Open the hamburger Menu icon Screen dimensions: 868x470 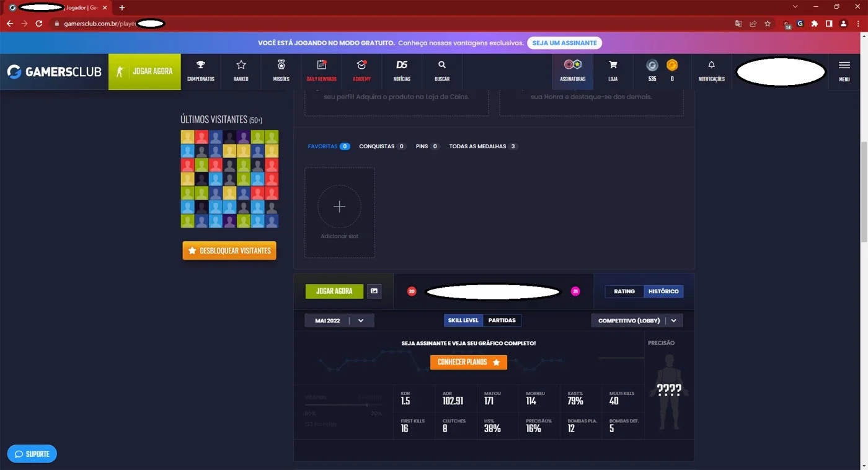point(844,65)
